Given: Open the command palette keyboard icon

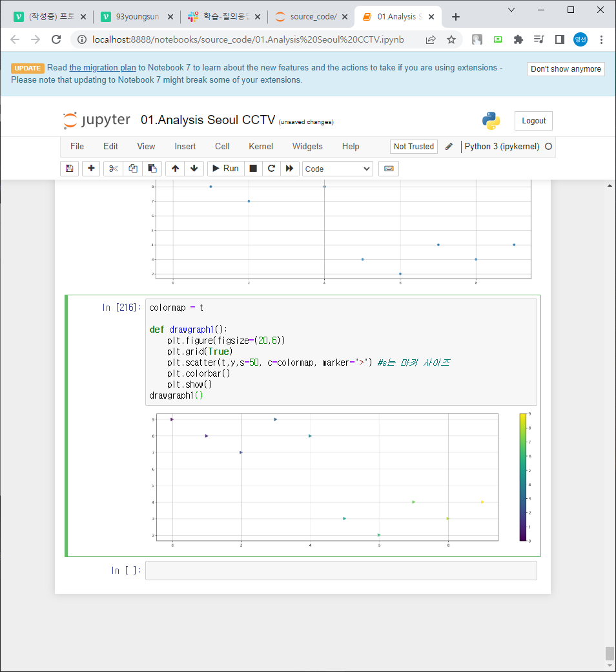Looking at the screenshot, I should pos(389,169).
